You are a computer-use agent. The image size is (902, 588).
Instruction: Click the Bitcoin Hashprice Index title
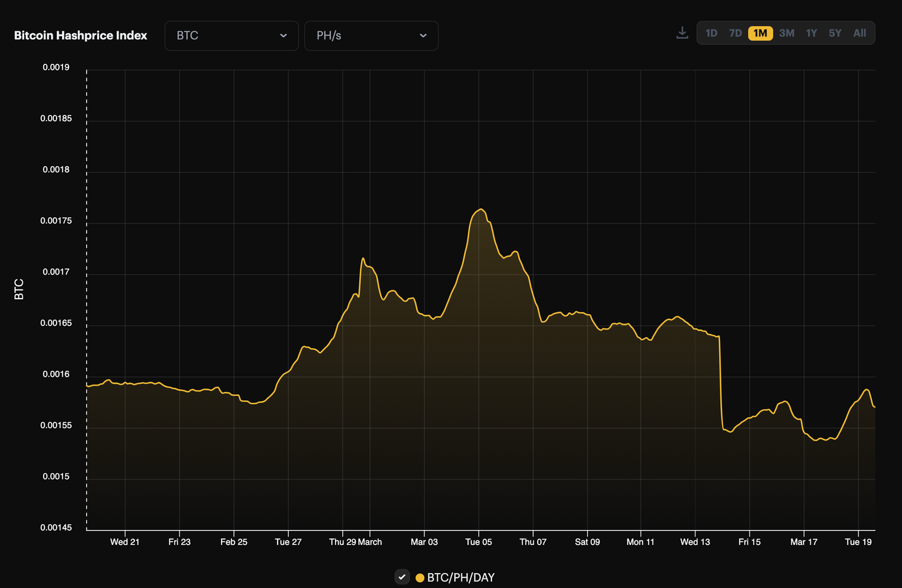(80, 35)
